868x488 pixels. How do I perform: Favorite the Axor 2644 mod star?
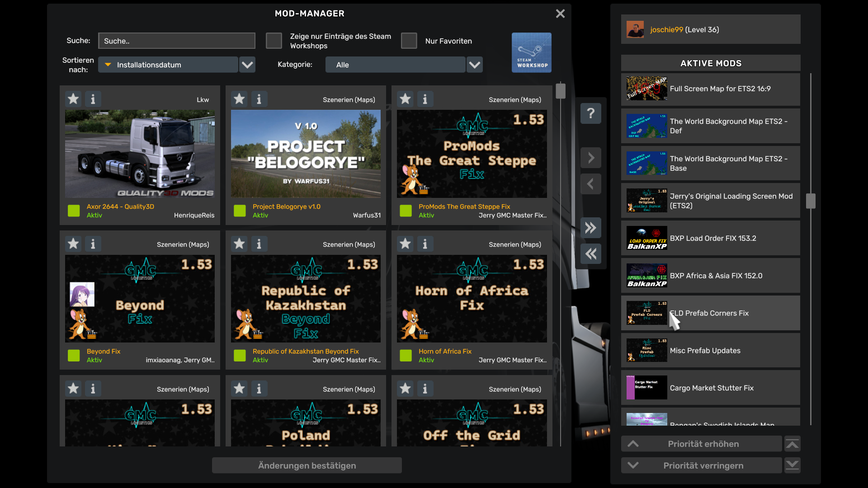(x=73, y=99)
